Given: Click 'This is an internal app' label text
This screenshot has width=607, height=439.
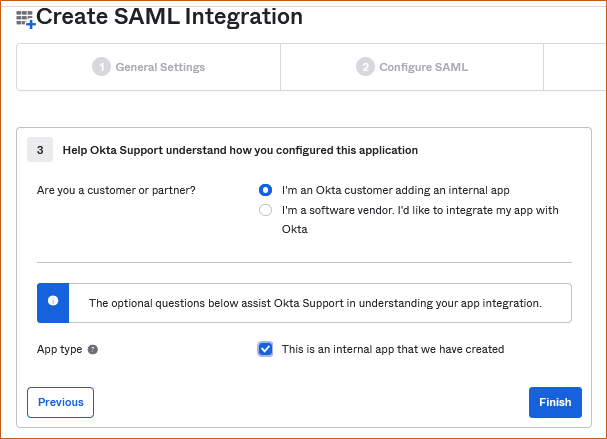Looking at the screenshot, I should (x=393, y=349).
